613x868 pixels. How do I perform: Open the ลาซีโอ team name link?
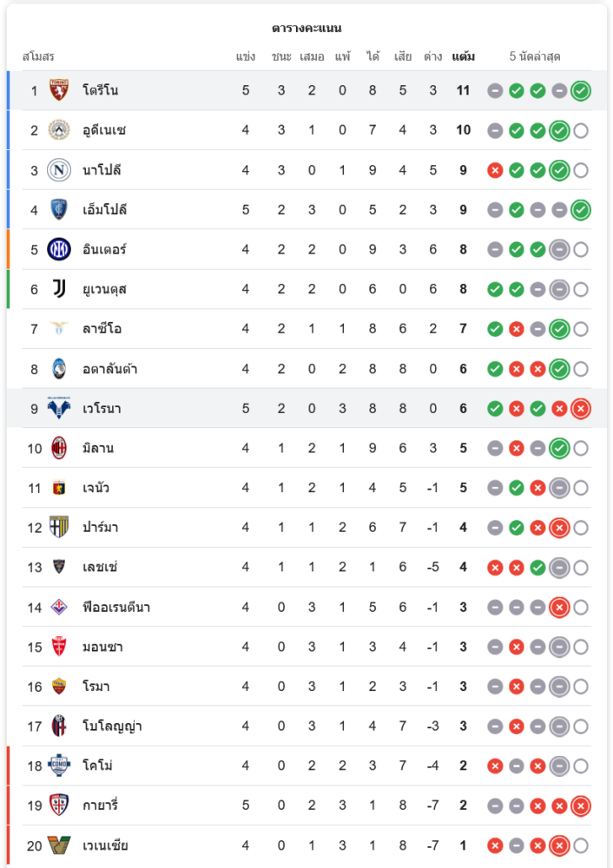tap(102, 329)
